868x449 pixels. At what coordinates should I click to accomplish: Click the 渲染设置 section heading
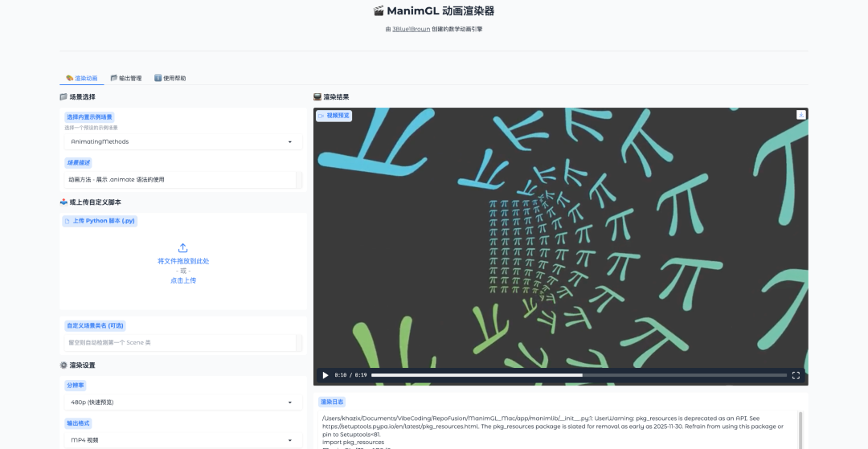pos(77,365)
